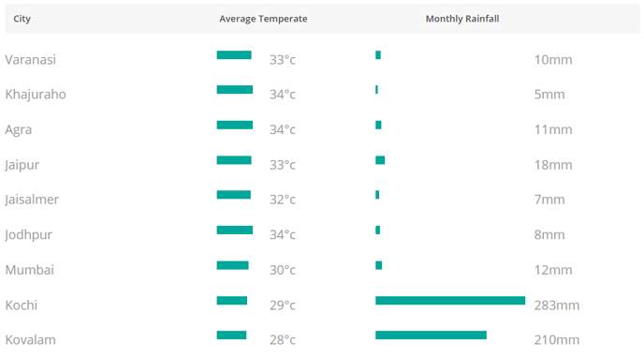Click the 29°c temperature value for Kochi
Image resolution: width=644 pixels, height=357 pixels.
tap(282, 305)
